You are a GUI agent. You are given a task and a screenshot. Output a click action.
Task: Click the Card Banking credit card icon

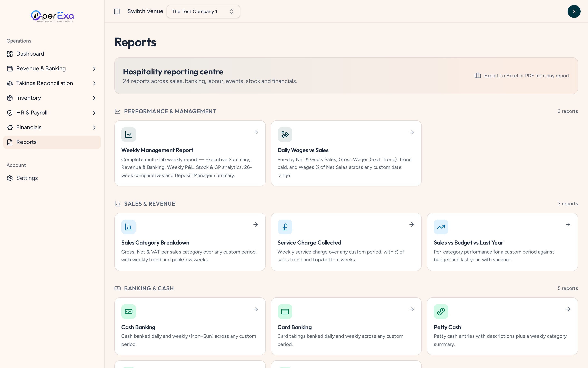[x=285, y=312]
